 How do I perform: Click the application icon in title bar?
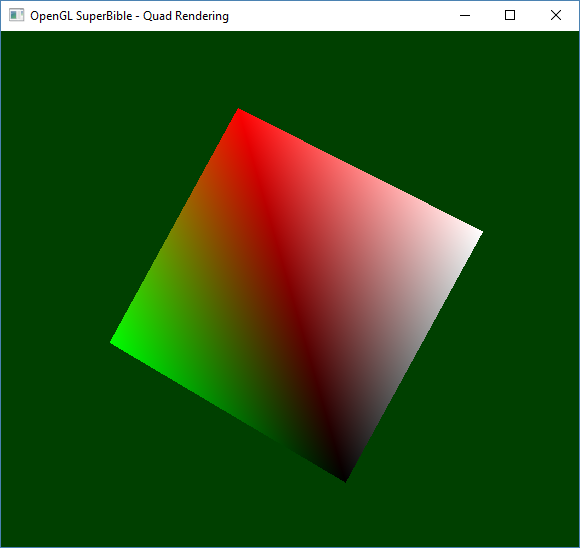tap(16, 15)
